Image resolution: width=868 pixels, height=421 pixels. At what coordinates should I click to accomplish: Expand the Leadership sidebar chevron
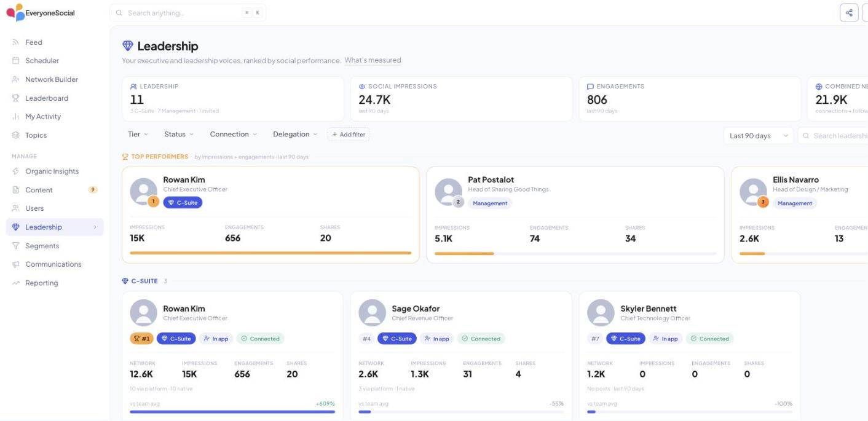(95, 227)
